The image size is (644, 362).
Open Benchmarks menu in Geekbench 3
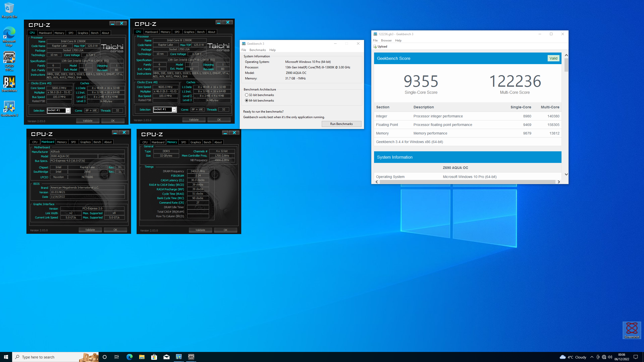tap(258, 50)
